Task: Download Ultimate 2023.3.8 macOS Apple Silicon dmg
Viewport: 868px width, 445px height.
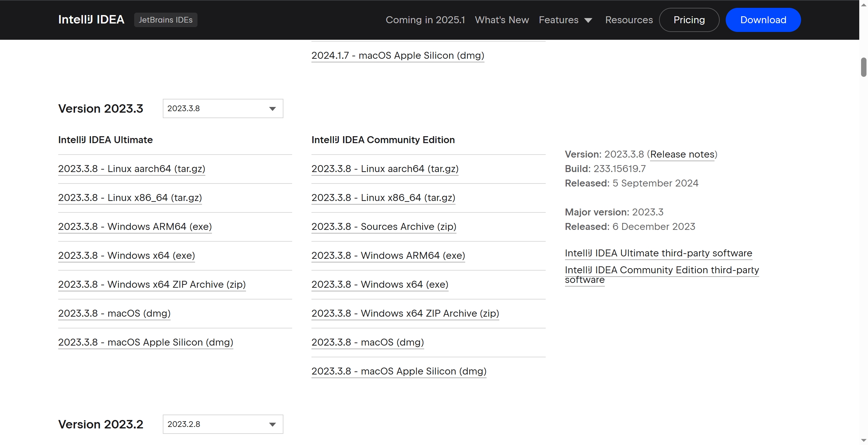Action: click(x=146, y=342)
